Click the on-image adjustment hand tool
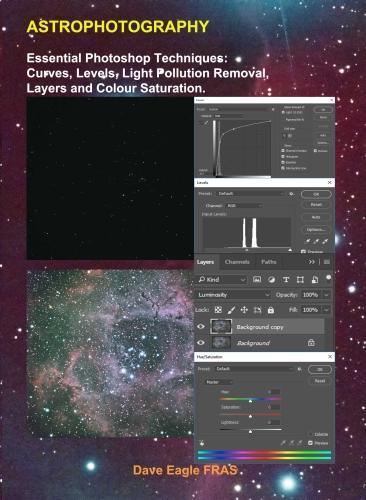Image resolution: width=366 pixels, height=500 pixels. click(202, 443)
